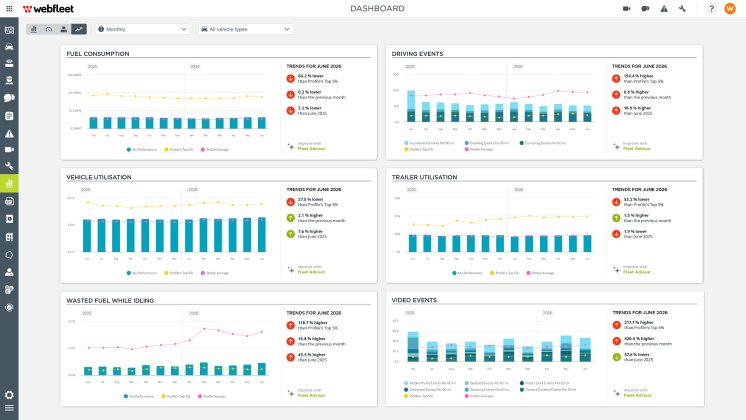
Task: Toggle Cornering Events legend in Driving Events
Action: pyautogui.click(x=543, y=143)
